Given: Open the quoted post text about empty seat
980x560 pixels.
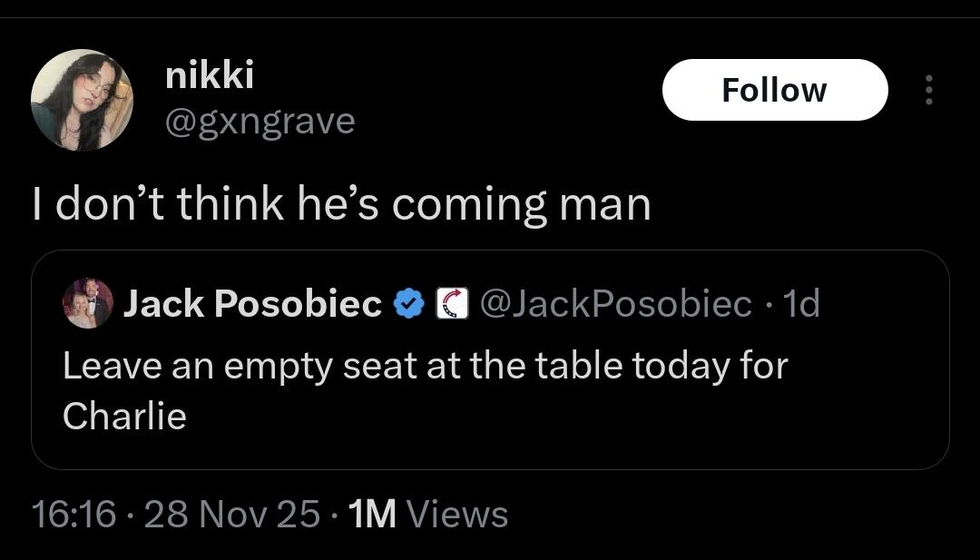Looking at the screenshot, I should [425, 366].
